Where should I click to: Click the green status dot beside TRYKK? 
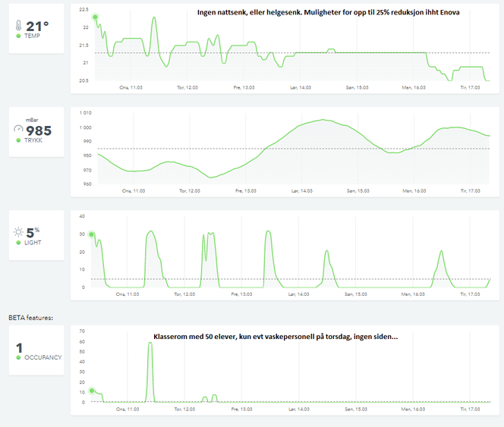[18, 141]
